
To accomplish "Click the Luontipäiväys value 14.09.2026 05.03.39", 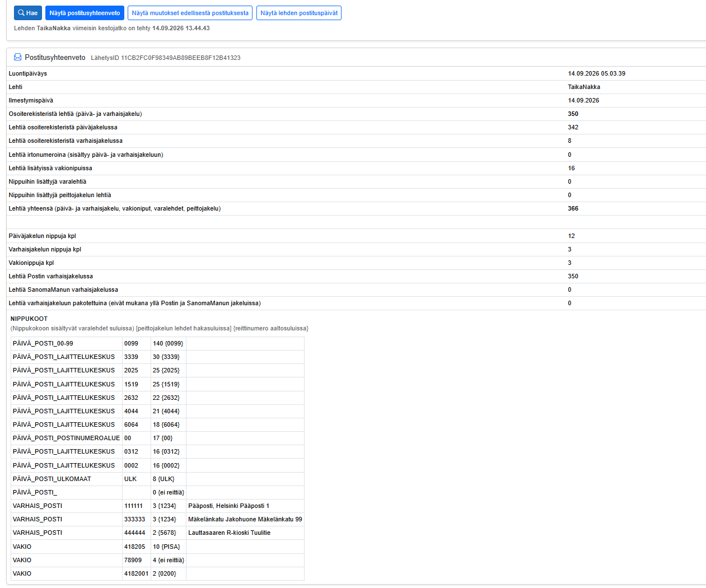I will coord(596,73).
